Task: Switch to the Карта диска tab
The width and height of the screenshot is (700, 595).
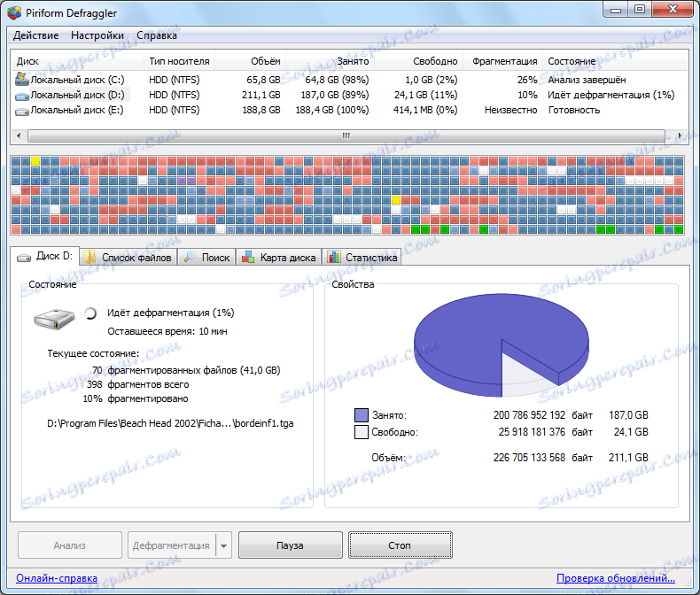Action: click(x=278, y=257)
